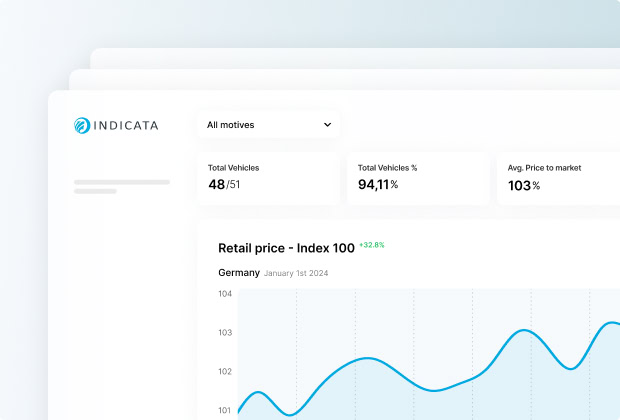Viewport: 620px width, 420px height.
Task: Open the Avg. Price to market card title
Action: click(x=544, y=168)
